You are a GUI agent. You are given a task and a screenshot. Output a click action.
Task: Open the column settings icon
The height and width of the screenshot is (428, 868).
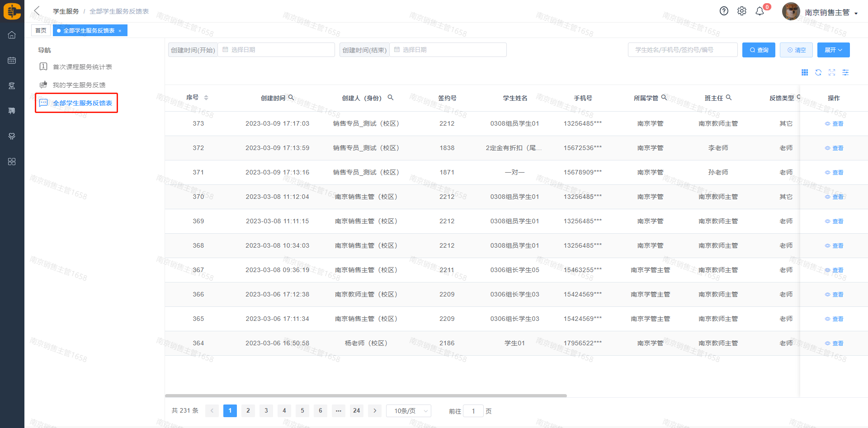[845, 73]
